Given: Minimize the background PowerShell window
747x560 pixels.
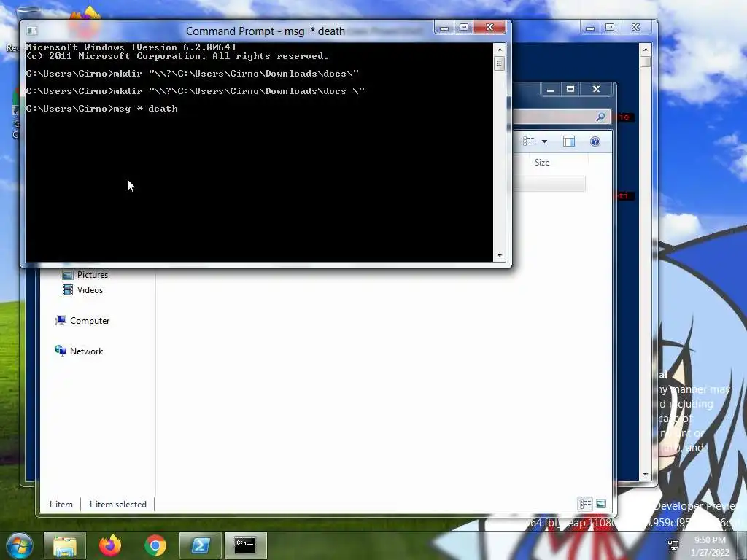Looking at the screenshot, I should click(x=590, y=28).
